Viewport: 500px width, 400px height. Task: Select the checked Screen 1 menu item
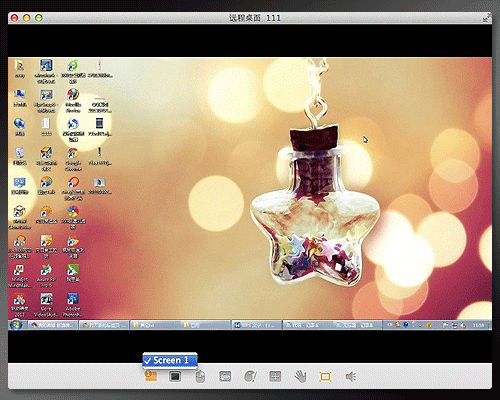(170, 360)
